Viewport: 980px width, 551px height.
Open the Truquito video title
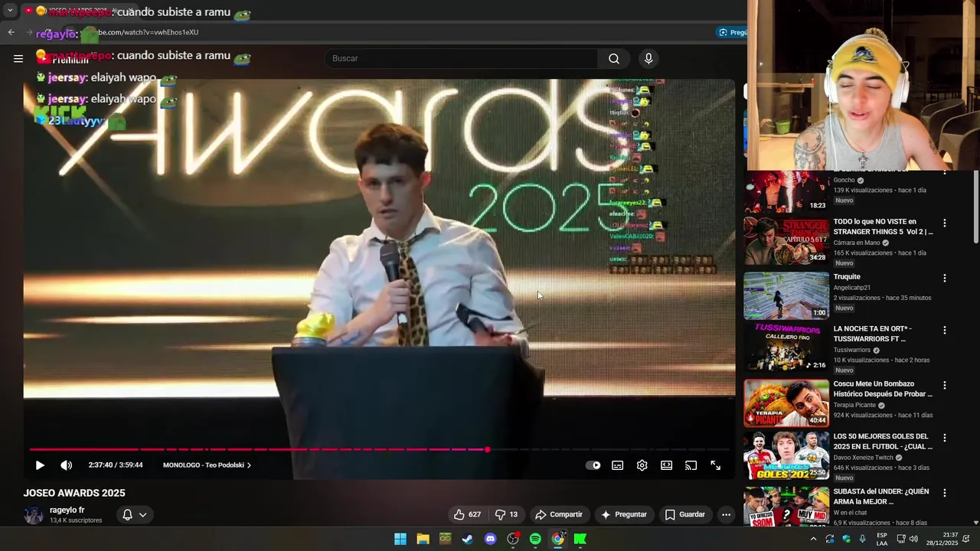coord(847,277)
